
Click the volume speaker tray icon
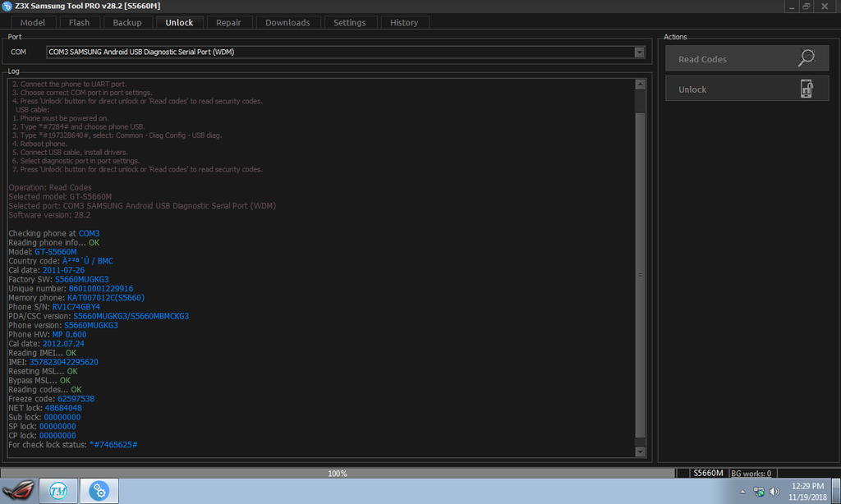774,492
